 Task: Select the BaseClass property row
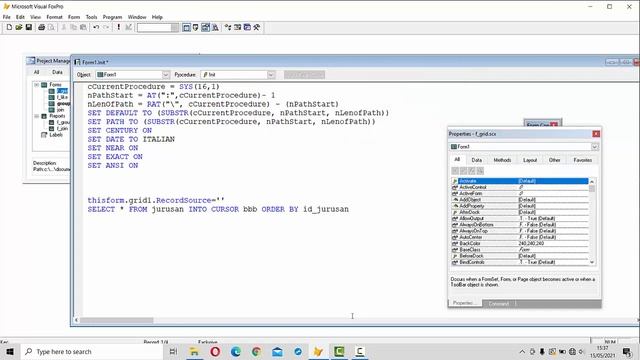click(x=520, y=249)
